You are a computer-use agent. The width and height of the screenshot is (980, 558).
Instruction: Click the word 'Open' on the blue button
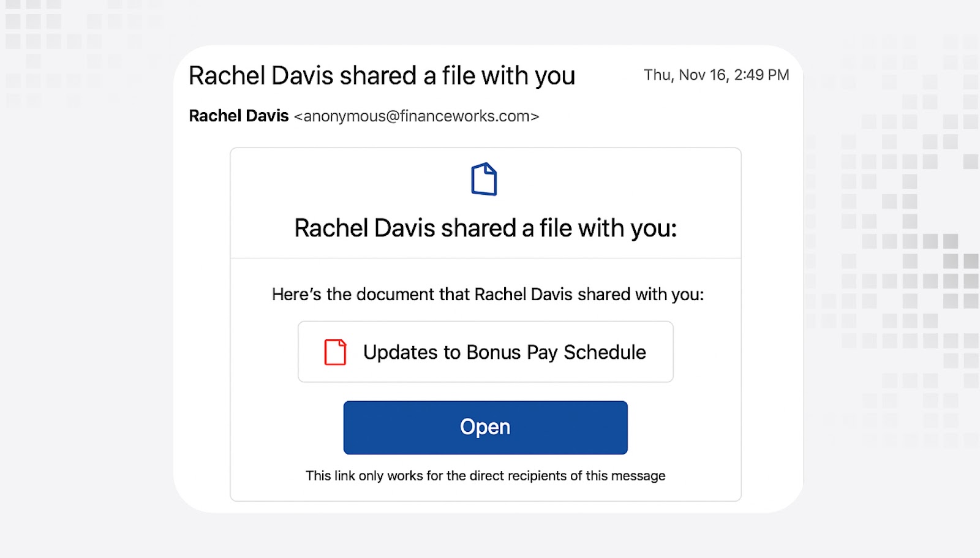tap(485, 428)
